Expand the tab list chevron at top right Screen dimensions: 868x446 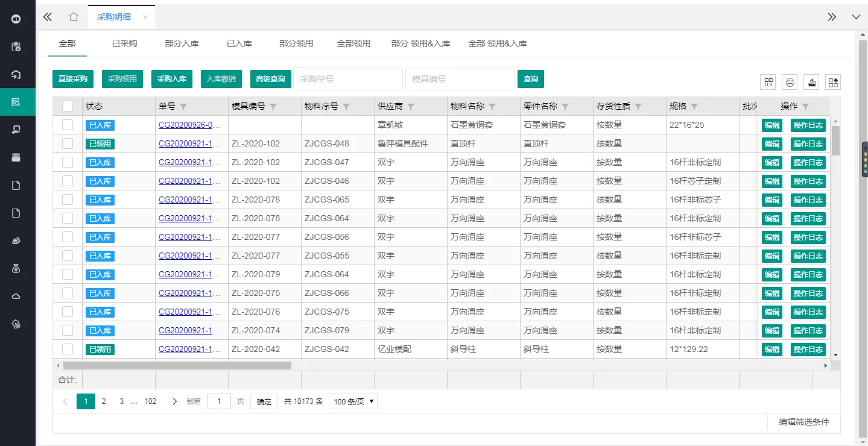pyautogui.click(x=856, y=17)
